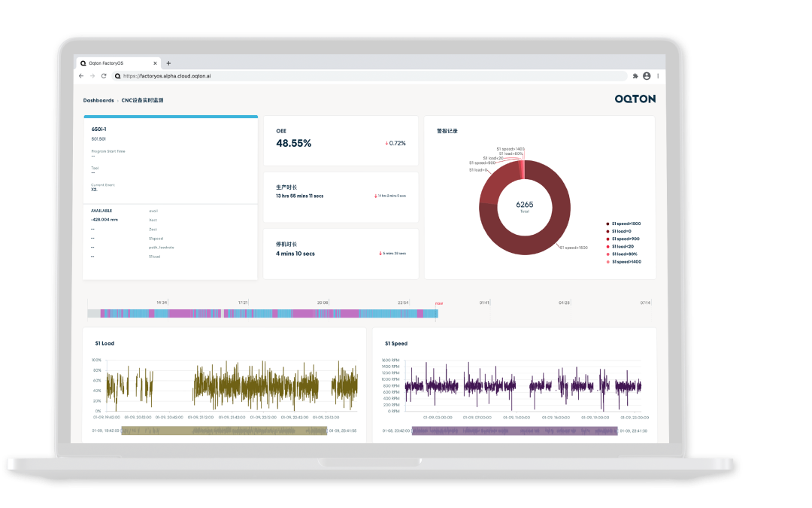Open the browser profile account icon
This screenshot has height=508, width=812.
pyautogui.click(x=647, y=76)
